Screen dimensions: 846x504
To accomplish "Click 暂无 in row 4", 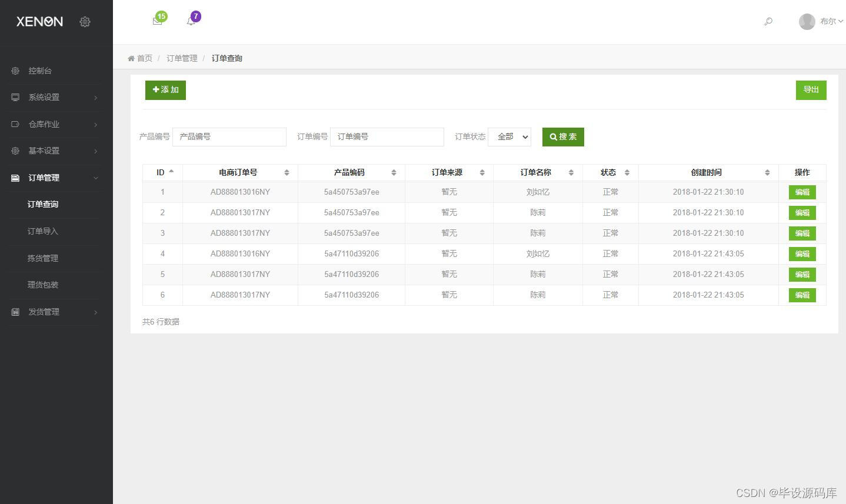I will pyautogui.click(x=449, y=253).
